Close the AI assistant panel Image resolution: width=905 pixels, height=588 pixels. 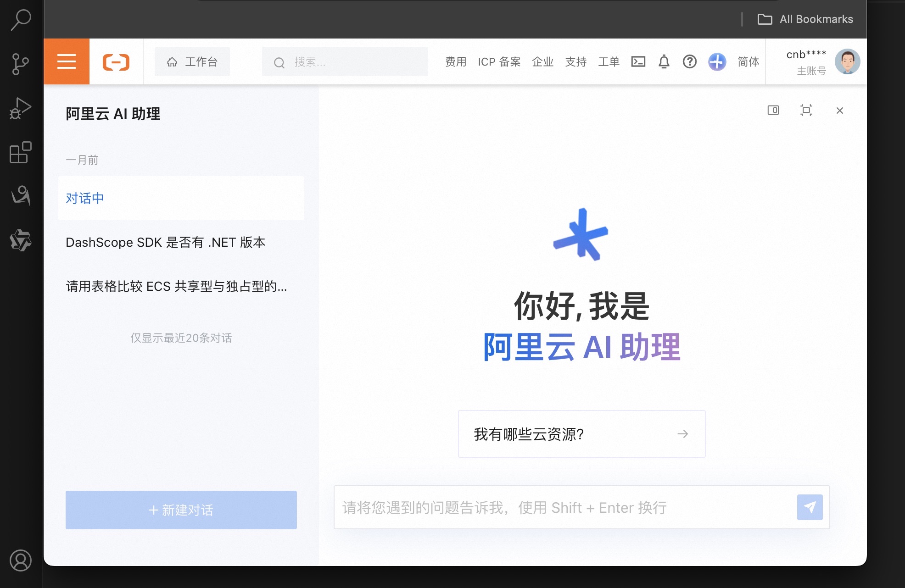coord(840,110)
